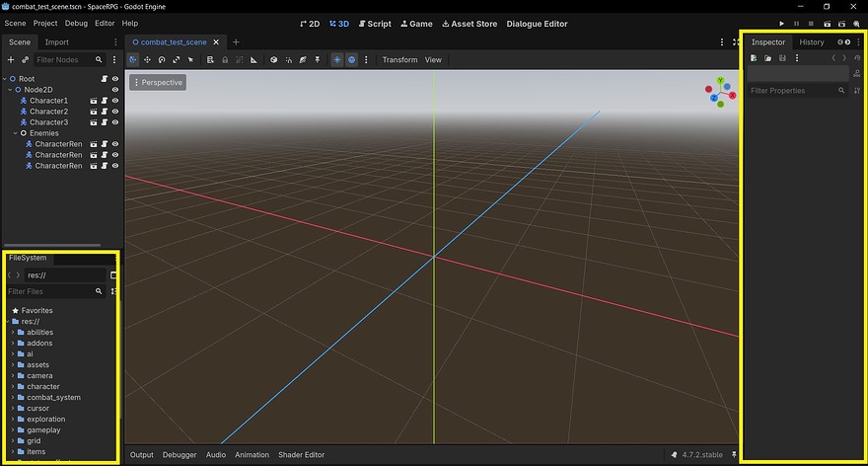Toggle the preview environment globe icon
The image size is (868, 466).
[351, 60]
